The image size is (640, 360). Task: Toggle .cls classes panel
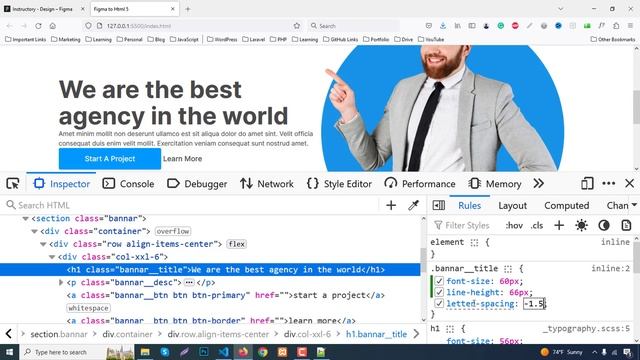tap(537, 225)
